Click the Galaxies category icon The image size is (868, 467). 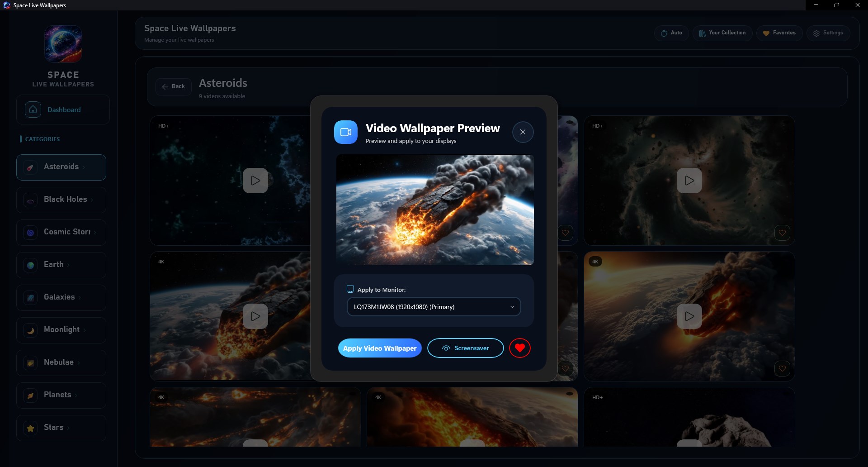point(30,298)
